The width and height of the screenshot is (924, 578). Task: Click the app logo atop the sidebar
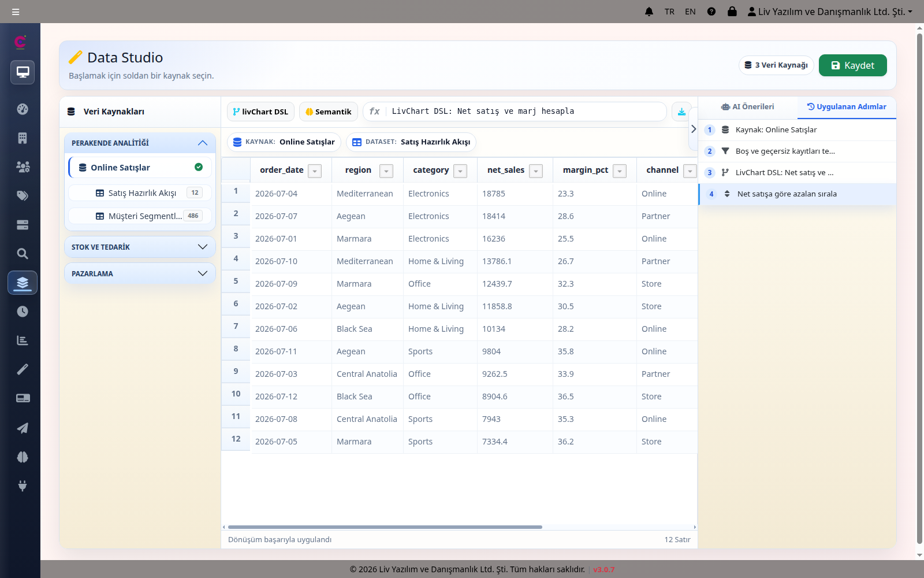pyautogui.click(x=20, y=42)
